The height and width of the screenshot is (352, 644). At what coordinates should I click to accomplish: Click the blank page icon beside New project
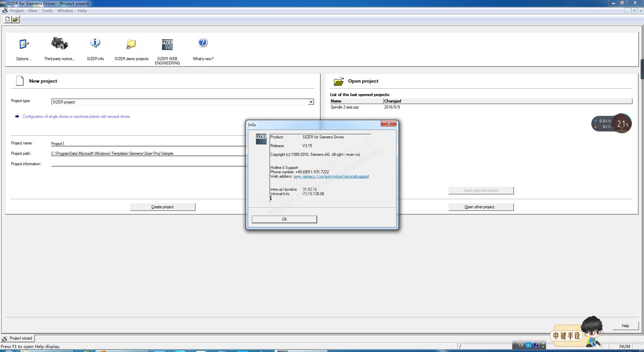(x=20, y=81)
